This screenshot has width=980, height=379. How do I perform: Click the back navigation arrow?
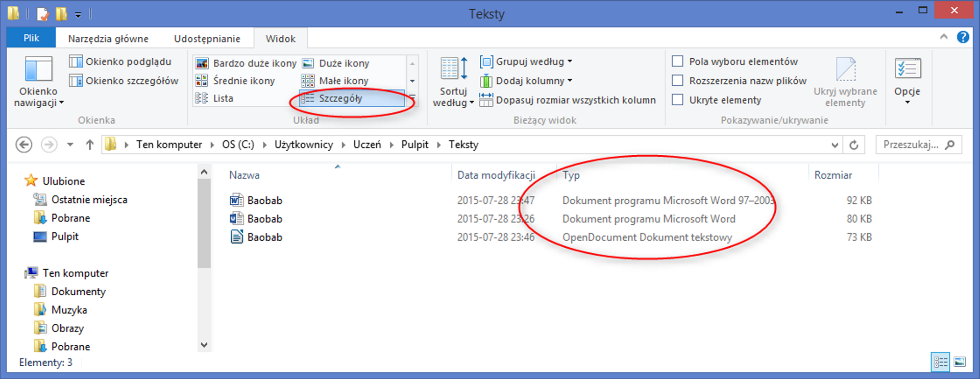coord(24,145)
